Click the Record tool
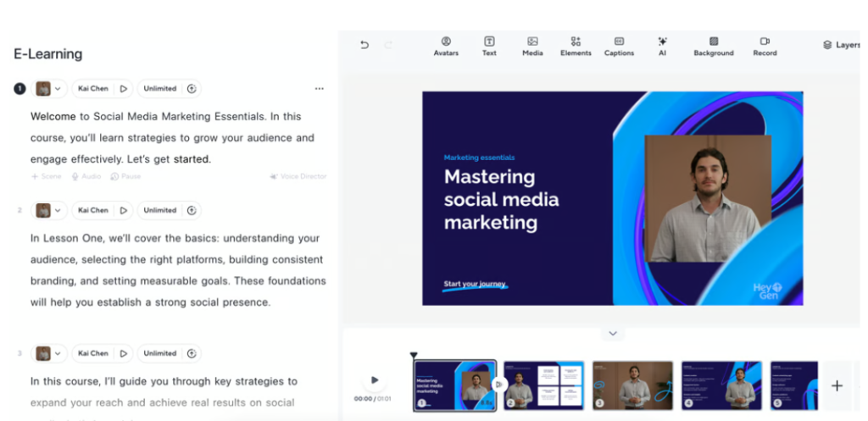Viewport: 868px width, 421px height. coord(765,46)
